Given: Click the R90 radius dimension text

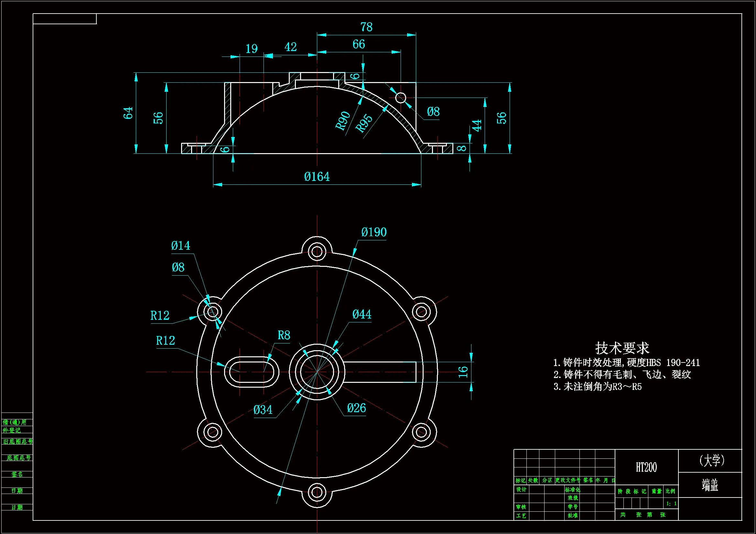Looking at the screenshot, I should click(343, 120).
